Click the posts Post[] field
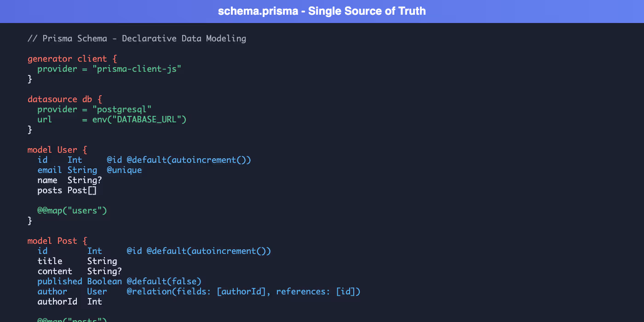Image resolution: width=644 pixels, height=322 pixels. pos(67,190)
